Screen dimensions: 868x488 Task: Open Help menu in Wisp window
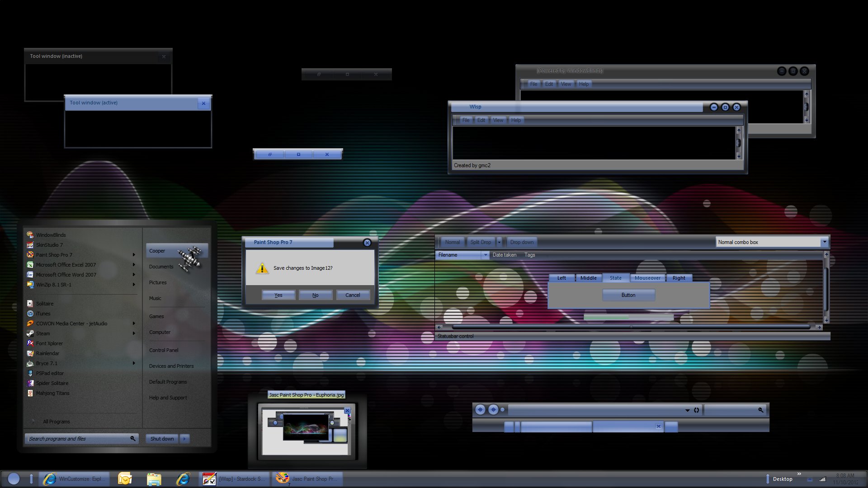(516, 120)
